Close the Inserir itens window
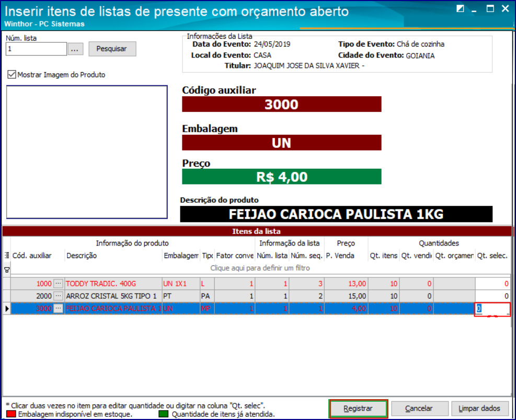This screenshot has width=516, height=420. pyautogui.click(x=505, y=8)
